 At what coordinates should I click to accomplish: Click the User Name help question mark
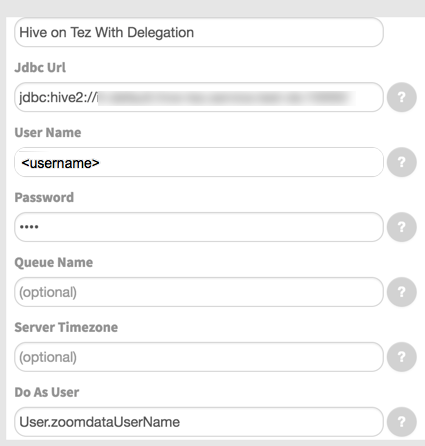click(402, 162)
